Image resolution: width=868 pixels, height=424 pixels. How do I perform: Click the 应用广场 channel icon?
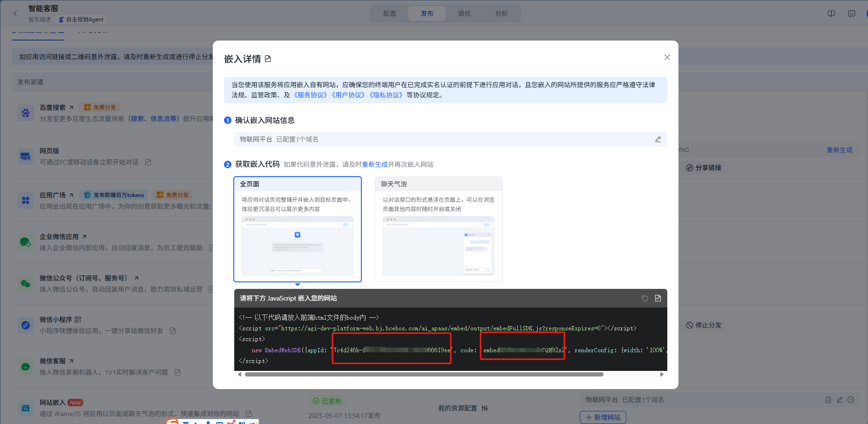pos(26,200)
